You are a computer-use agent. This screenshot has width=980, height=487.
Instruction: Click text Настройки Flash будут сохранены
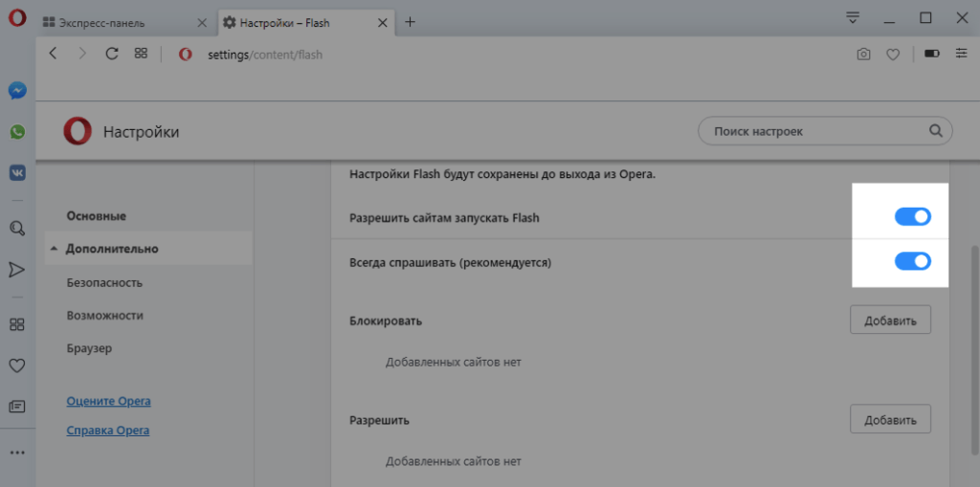click(x=501, y=174)
